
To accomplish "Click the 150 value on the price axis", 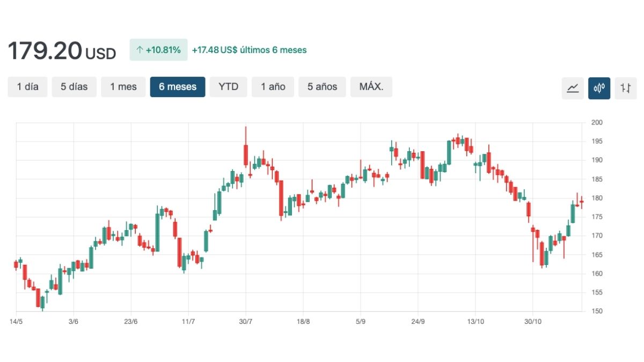I will coord(597,312).
